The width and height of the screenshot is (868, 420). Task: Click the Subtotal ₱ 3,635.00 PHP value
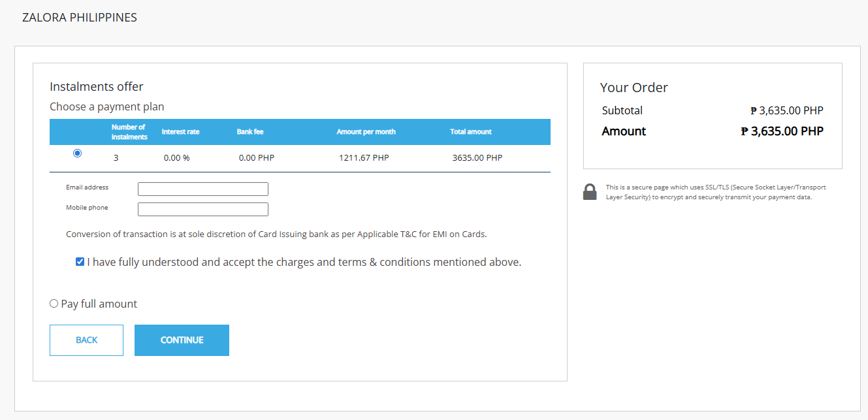coord(787,110)
